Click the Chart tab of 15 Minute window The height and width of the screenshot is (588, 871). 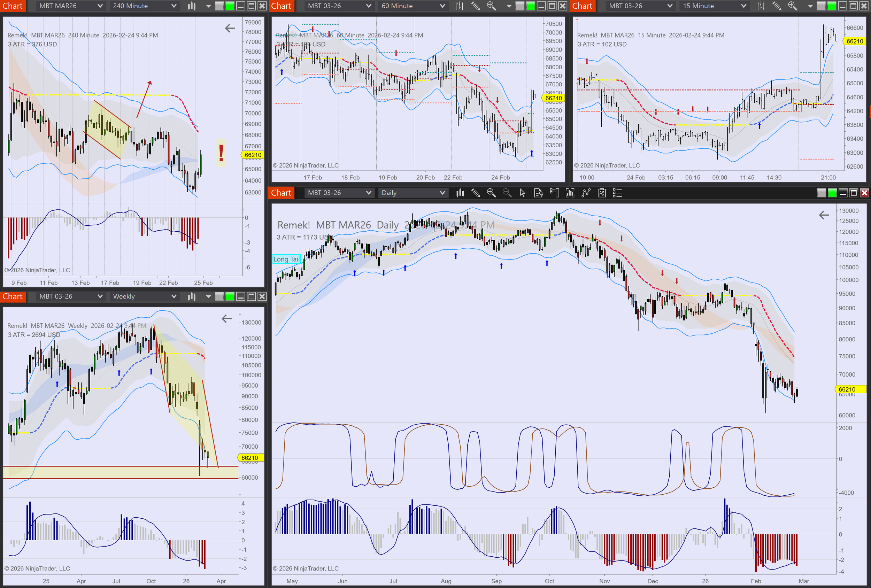tap(582, 6)
